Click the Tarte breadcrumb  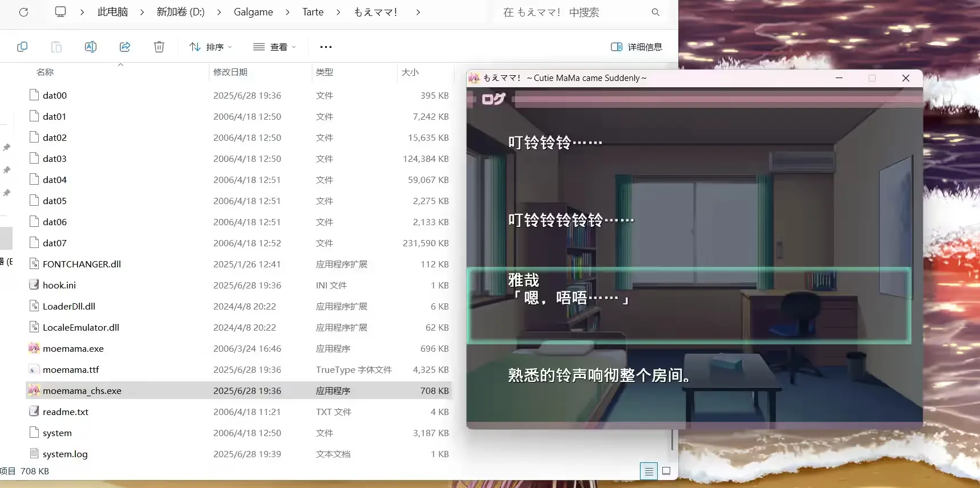click(313, 12)
